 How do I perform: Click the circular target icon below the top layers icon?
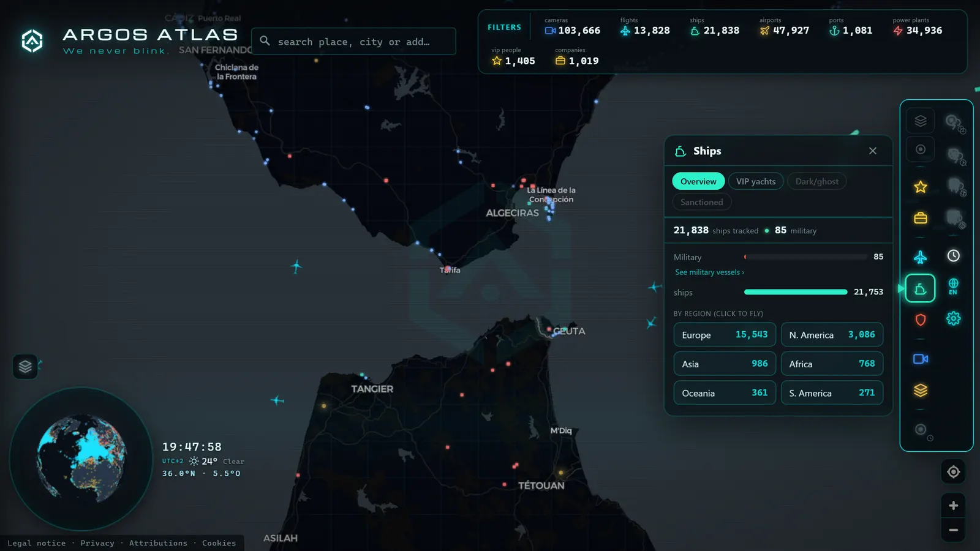click(921, 149)
